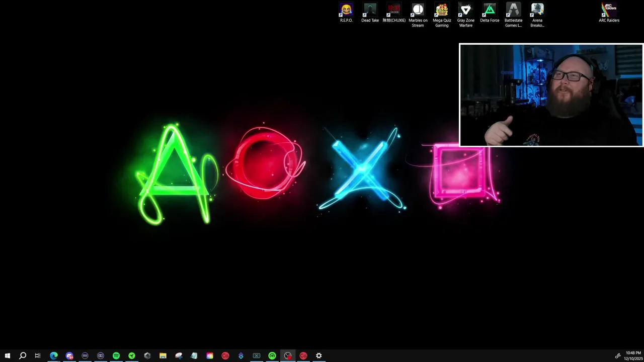Open File Explorer folder icon in taskbar
Viewport: 644px width, 362px height.
pyautogui.click(x=163, y=355)
